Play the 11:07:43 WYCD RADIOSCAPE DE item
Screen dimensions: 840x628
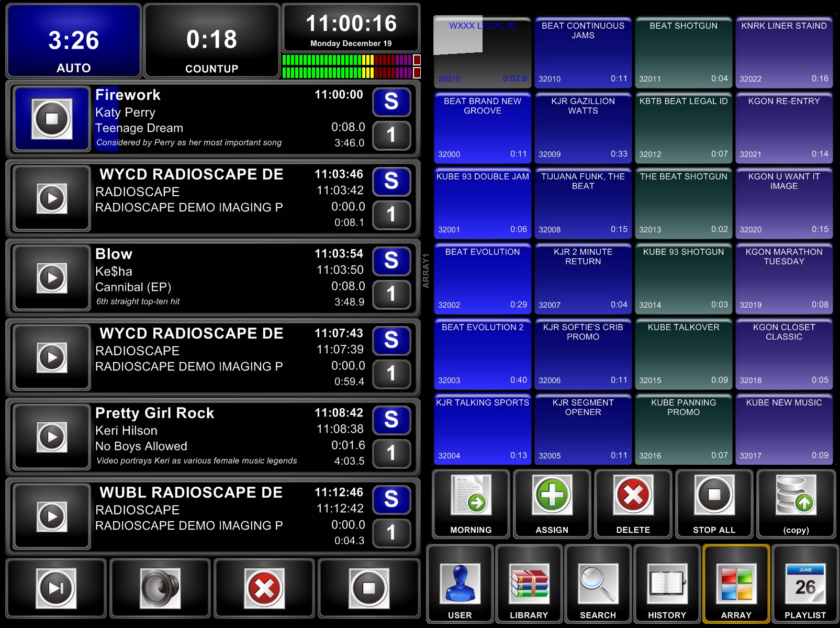coord(52,357)
